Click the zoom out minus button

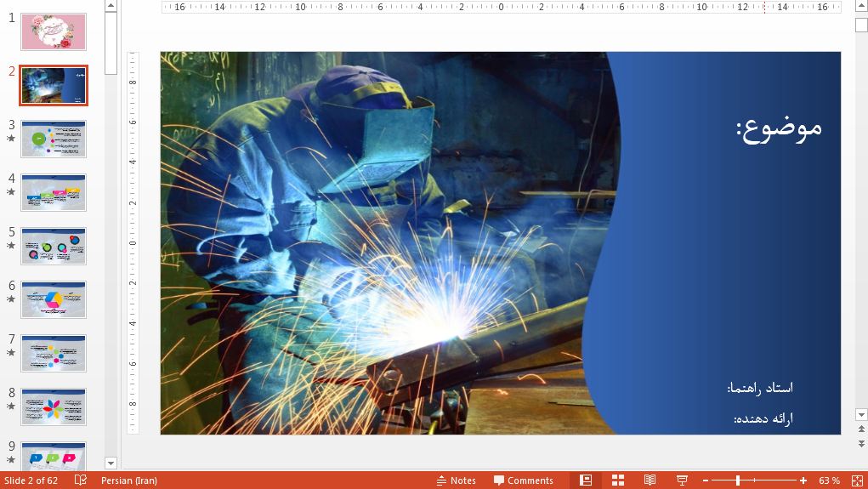(704, 480)
